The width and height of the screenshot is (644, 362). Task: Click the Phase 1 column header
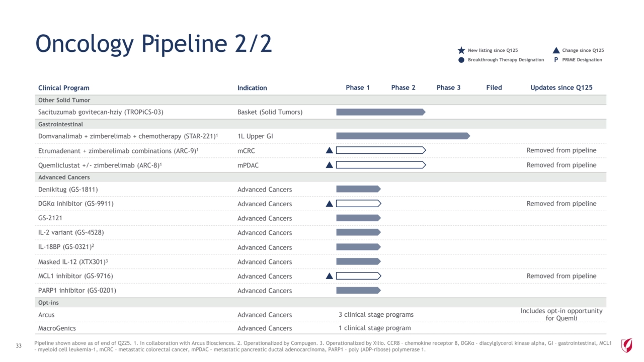click(358, 87)
